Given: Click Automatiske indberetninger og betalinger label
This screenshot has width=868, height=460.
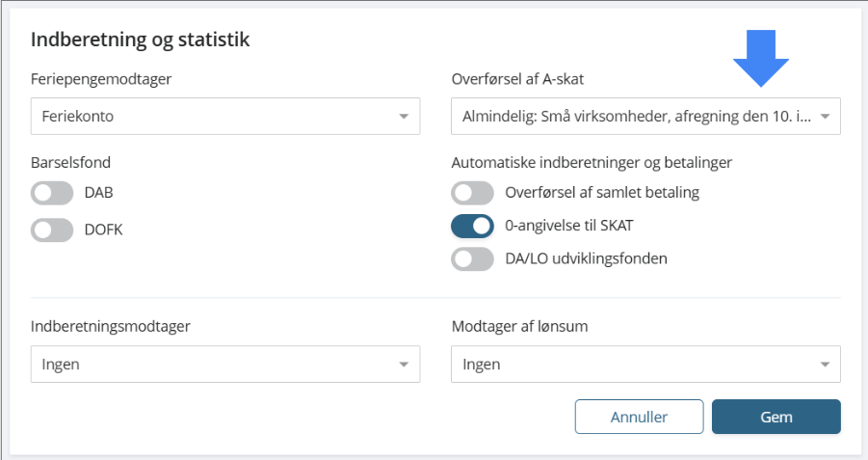Looking at the screenshot, I should pos(592,162).
